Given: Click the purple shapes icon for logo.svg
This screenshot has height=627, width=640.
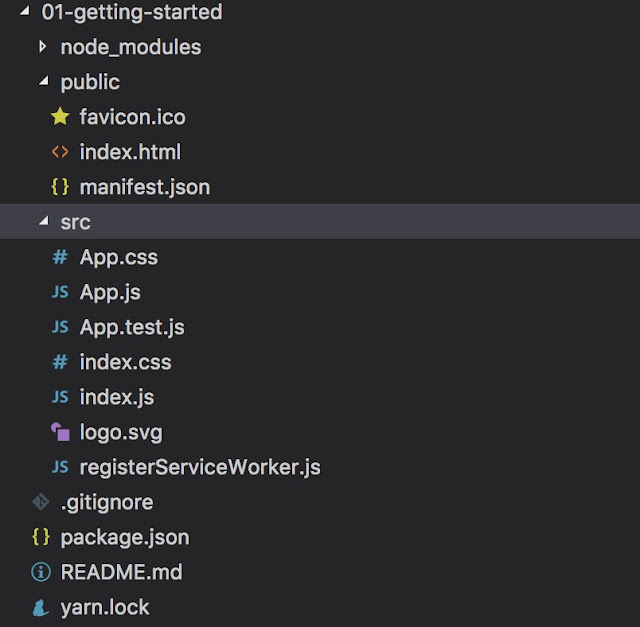Looking at the screenshot, I should [x=60, y=432].
